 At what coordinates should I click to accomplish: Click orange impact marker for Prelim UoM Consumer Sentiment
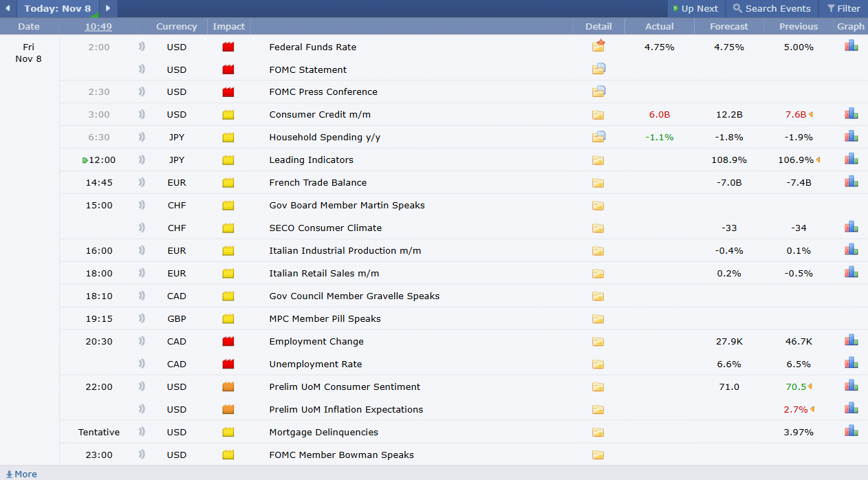(228, 386)
